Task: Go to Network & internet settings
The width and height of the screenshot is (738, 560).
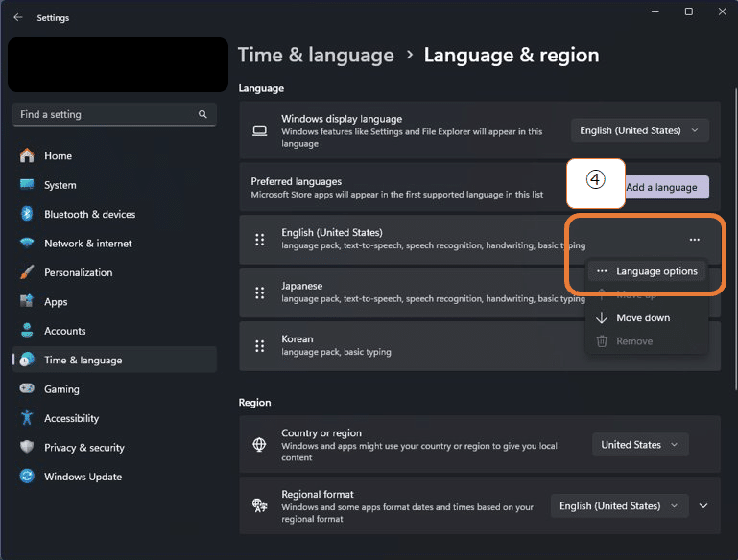Action: (x=114, y=244)
